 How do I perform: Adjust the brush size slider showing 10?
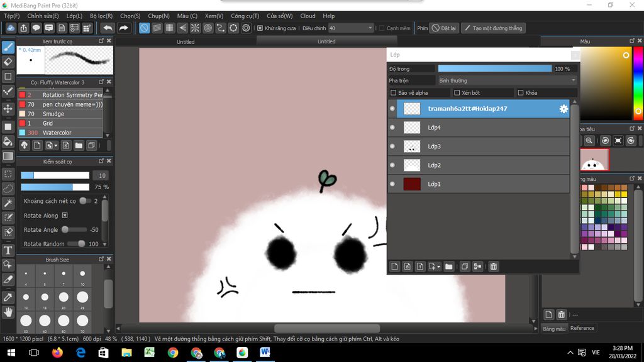55,175
